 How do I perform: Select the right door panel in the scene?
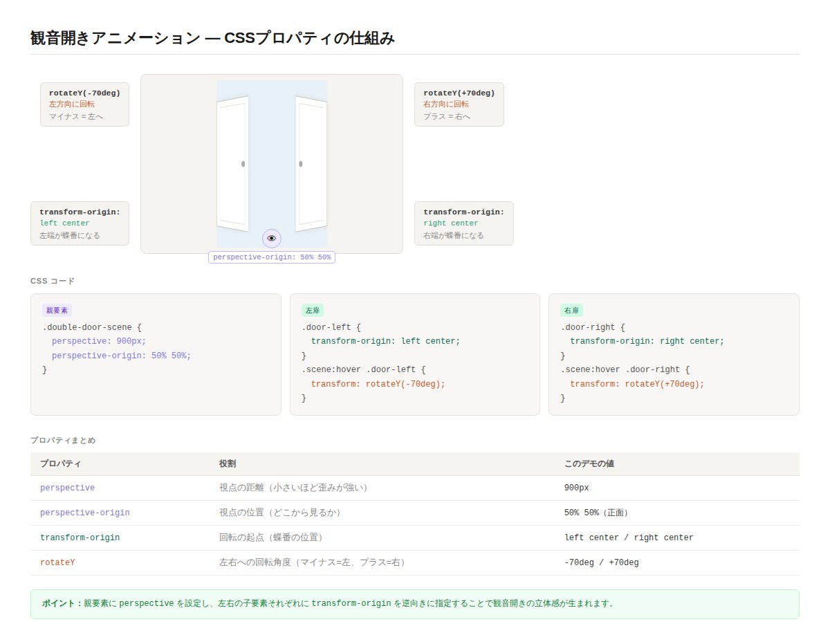point(311,164)
